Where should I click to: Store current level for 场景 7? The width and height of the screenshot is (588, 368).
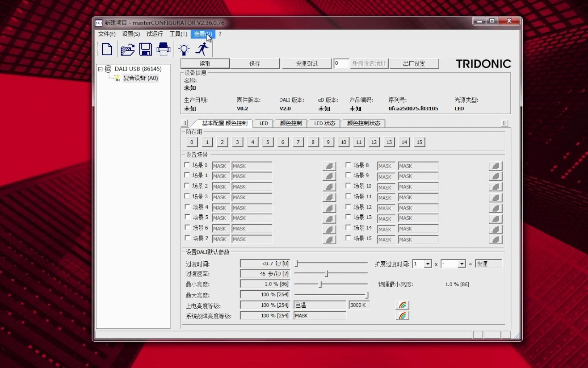pos(329,240)
